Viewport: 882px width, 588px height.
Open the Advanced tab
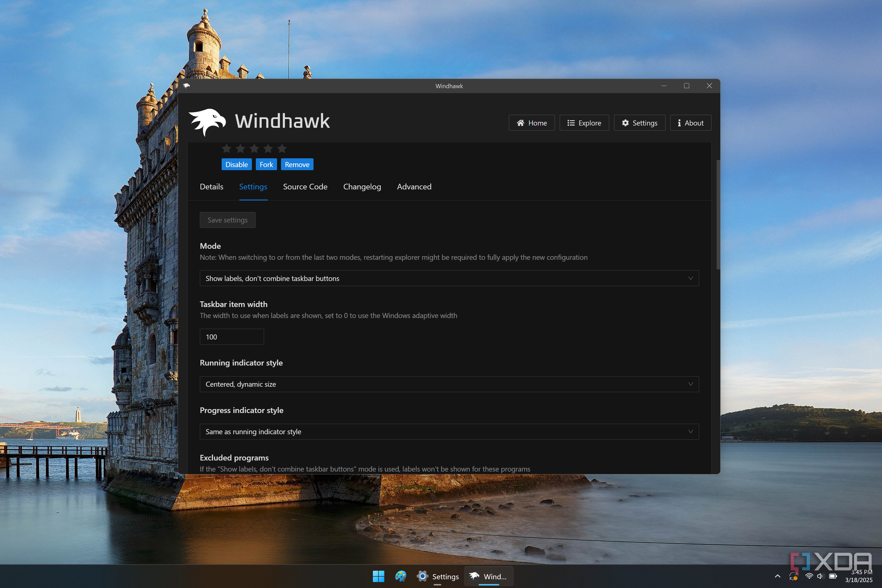point(414,186)
